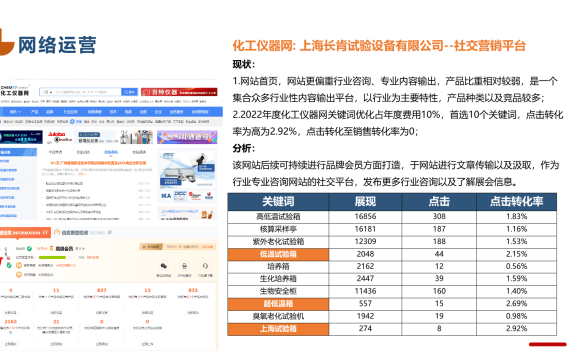Click the printer round icon
Image resolution: width=570 pixels, height=360 pixels.
(x=184, y=266)
